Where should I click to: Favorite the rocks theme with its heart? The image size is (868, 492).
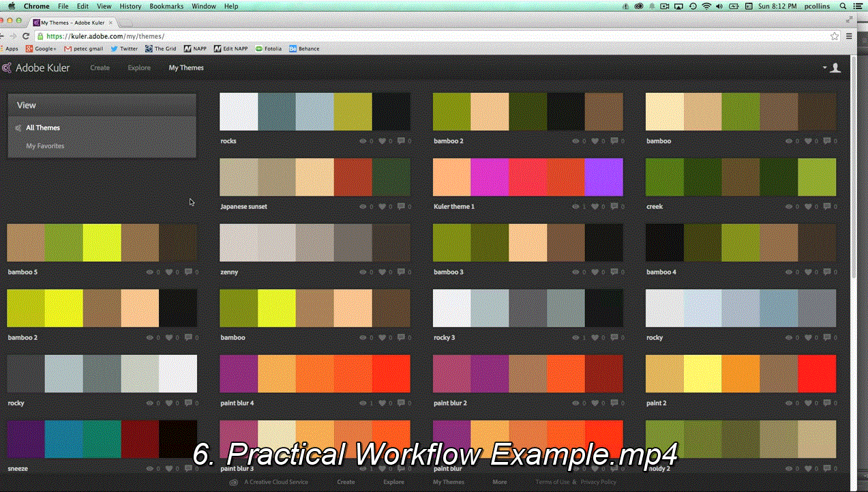point(383,141)
